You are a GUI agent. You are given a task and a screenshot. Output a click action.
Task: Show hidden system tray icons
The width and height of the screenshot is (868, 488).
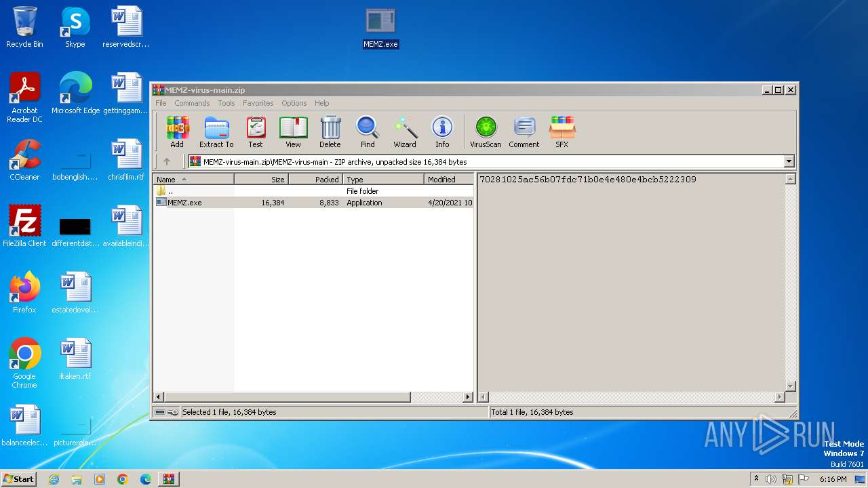tap(756, 479)
